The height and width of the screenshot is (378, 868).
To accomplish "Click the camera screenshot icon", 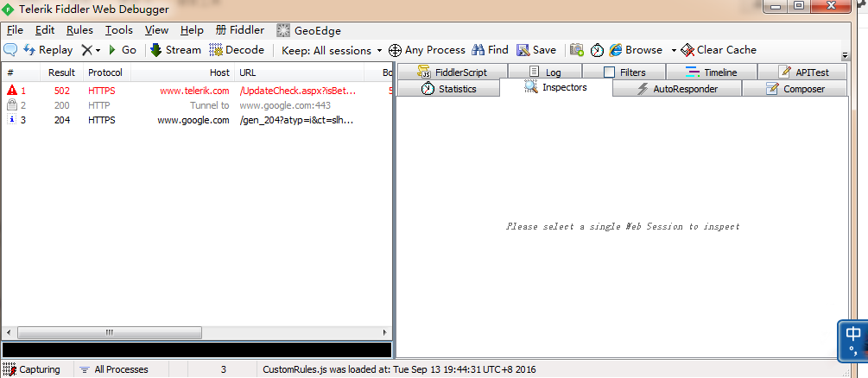I will click(577, 50).
